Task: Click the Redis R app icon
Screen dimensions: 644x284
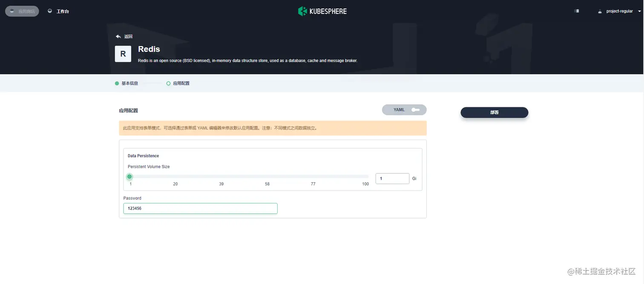Action: [x=123, y=54]
